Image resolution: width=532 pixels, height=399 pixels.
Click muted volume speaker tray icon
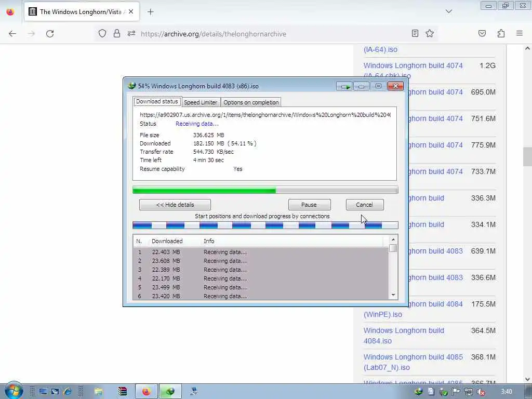coord(481,392)
